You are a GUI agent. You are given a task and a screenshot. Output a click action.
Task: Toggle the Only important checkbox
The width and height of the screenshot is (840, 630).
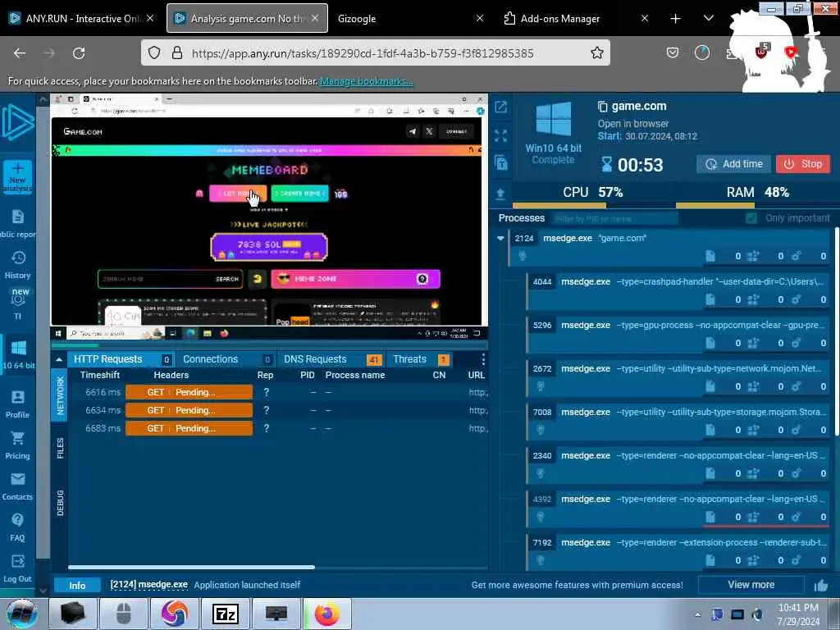coord(751,218)
